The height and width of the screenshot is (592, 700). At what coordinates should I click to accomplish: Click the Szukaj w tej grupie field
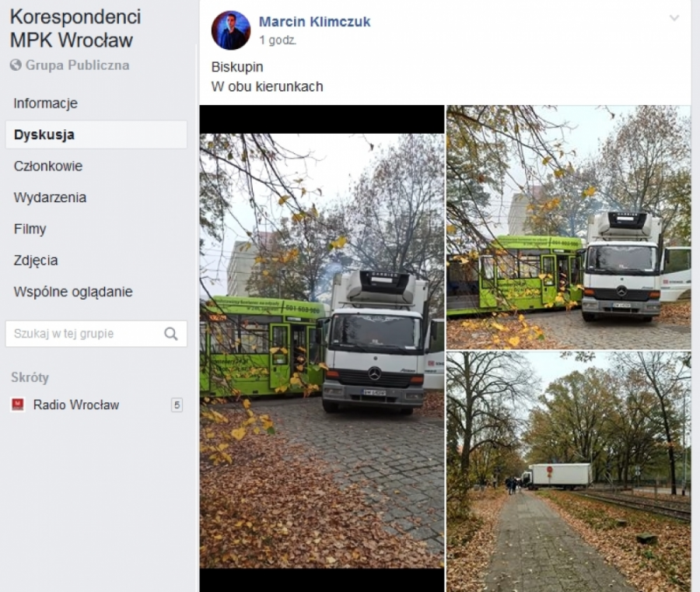(96, 334)
